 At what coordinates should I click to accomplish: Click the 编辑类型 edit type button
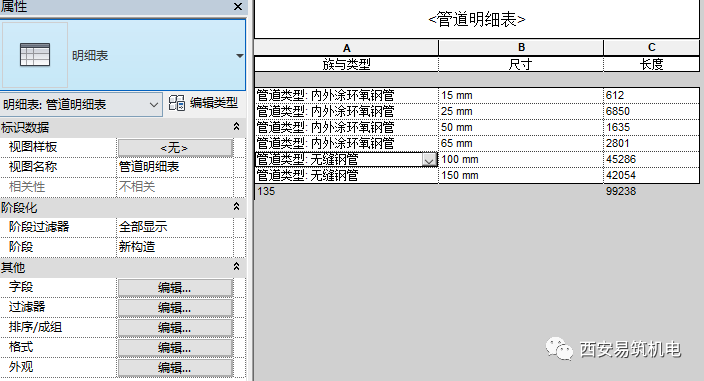pyautogui.click(x=204, y=103)
